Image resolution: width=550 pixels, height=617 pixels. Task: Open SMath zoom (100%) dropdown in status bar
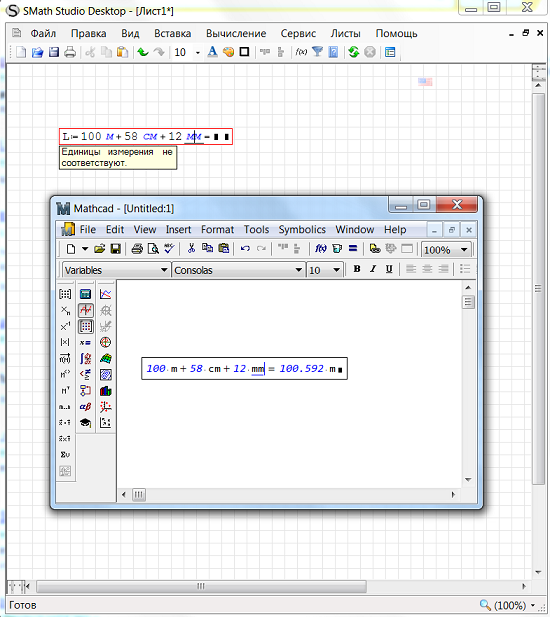coord(533,605)
